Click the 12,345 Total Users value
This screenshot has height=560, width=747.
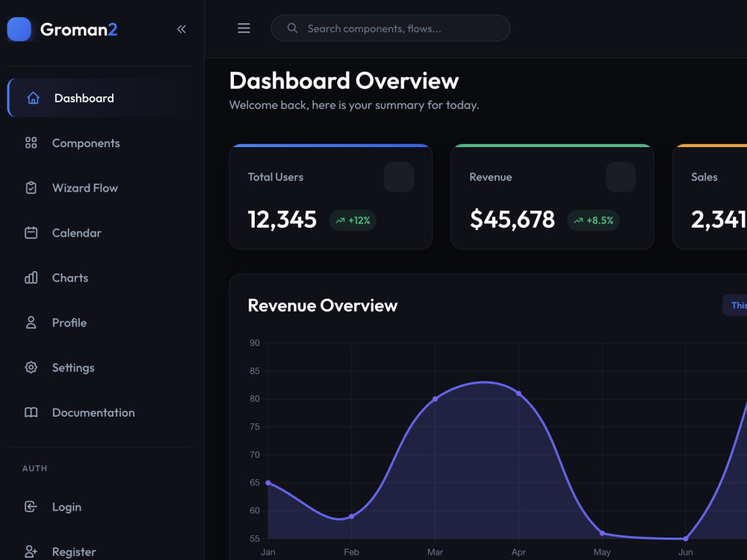(x=282, y=220)
